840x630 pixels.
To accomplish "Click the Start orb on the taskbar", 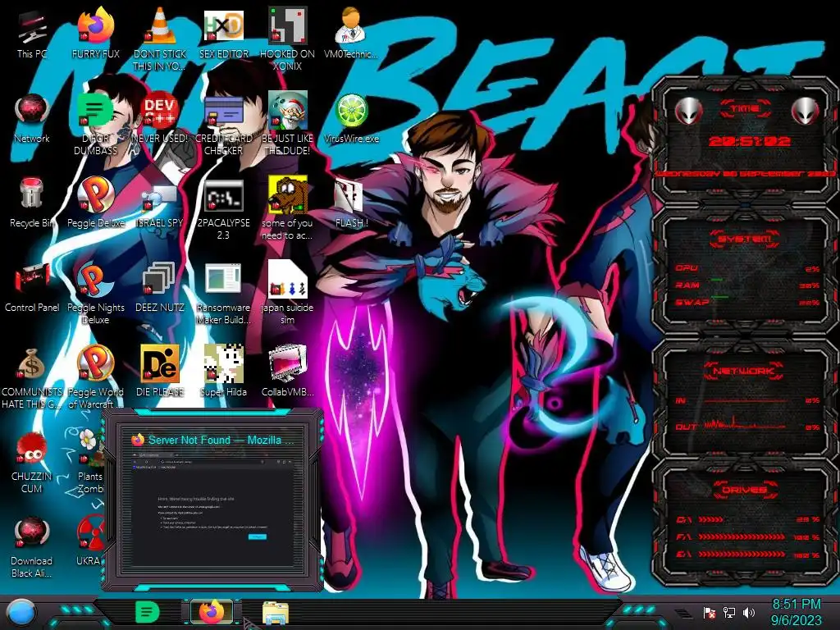I will (x=21, y=613).
